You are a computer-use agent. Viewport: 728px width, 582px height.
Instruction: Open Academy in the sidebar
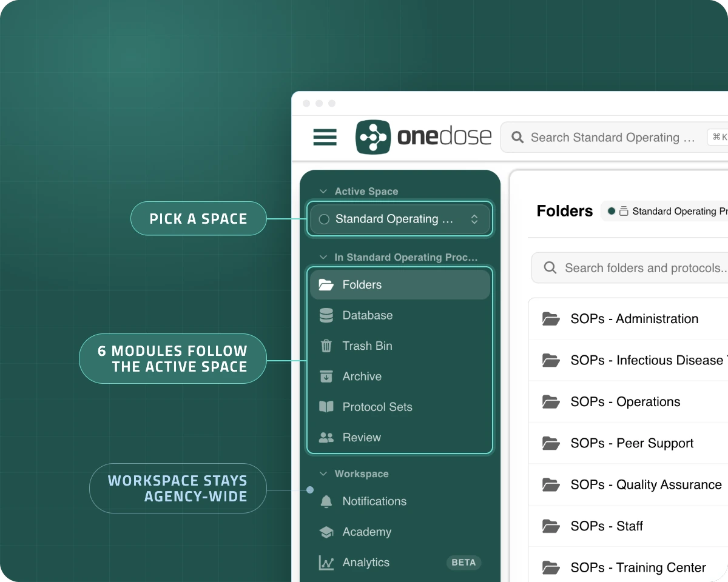click(400, 532)
